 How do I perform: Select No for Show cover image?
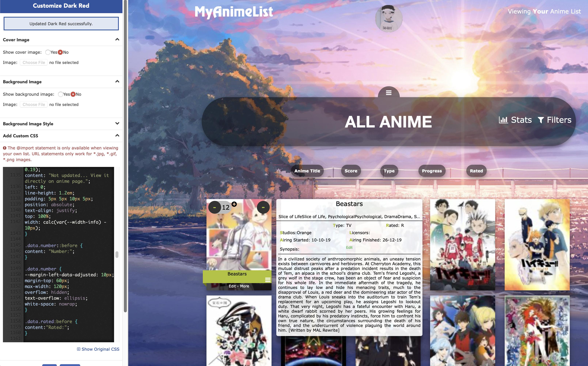point(60,52)
